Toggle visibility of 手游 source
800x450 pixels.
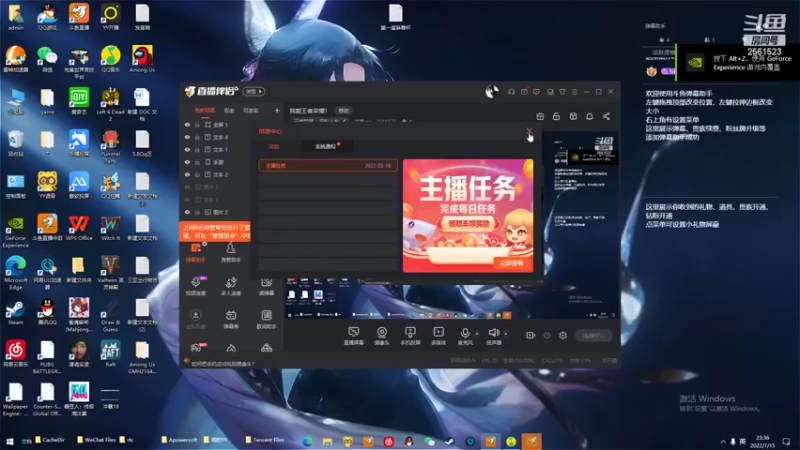(187, 162)
